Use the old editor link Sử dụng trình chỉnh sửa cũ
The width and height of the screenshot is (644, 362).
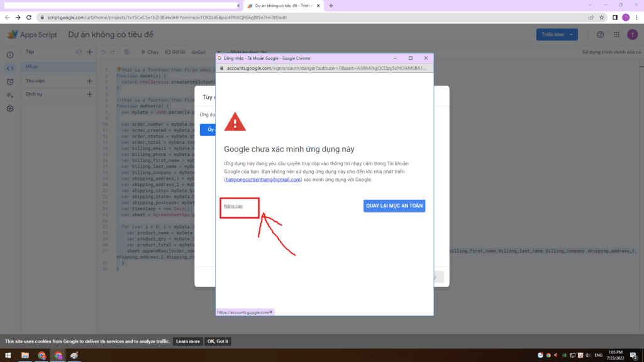[x=611, y=52]
